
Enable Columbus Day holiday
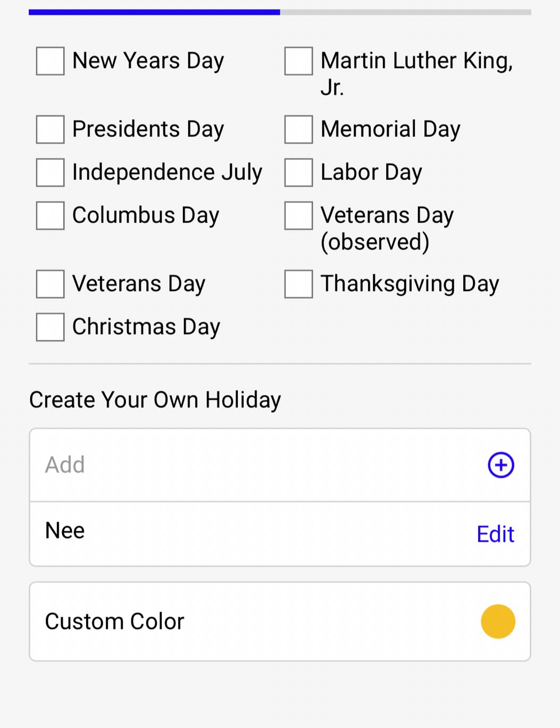(51, 215)
